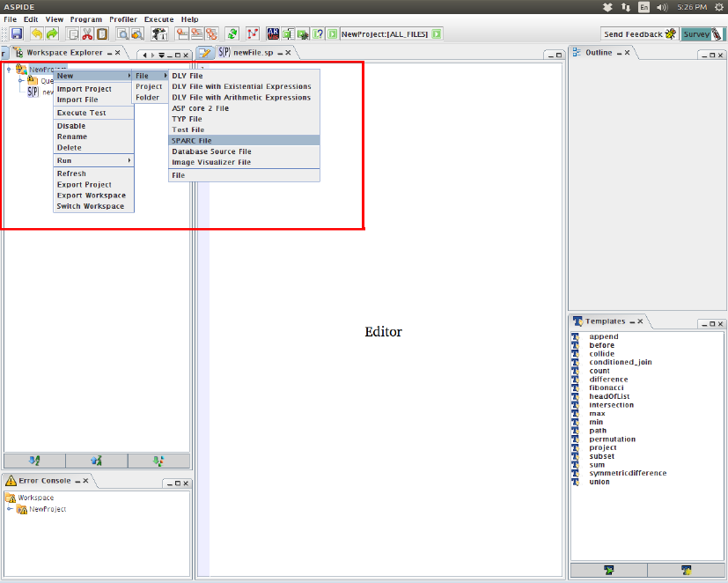Image resolution: width=728 pixels, height=583 pixels.
Task: Click the Paste clipboard icon
Action: (x=102, y=34)
